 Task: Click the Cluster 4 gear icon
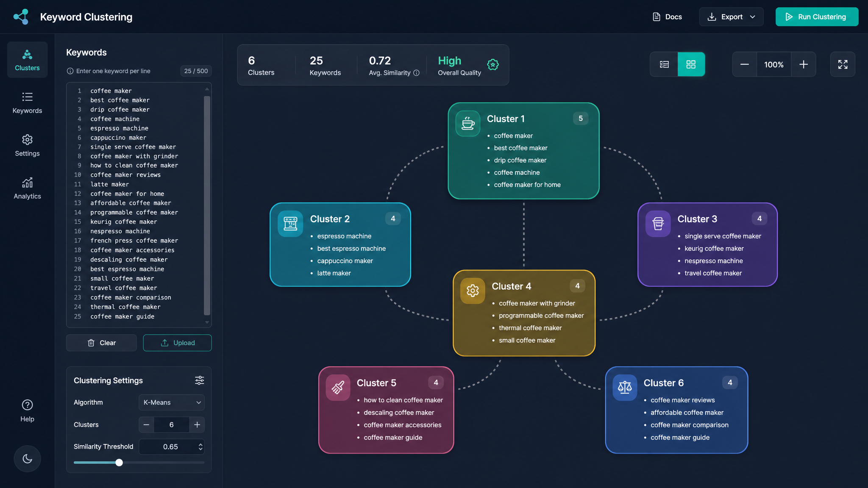473,291
